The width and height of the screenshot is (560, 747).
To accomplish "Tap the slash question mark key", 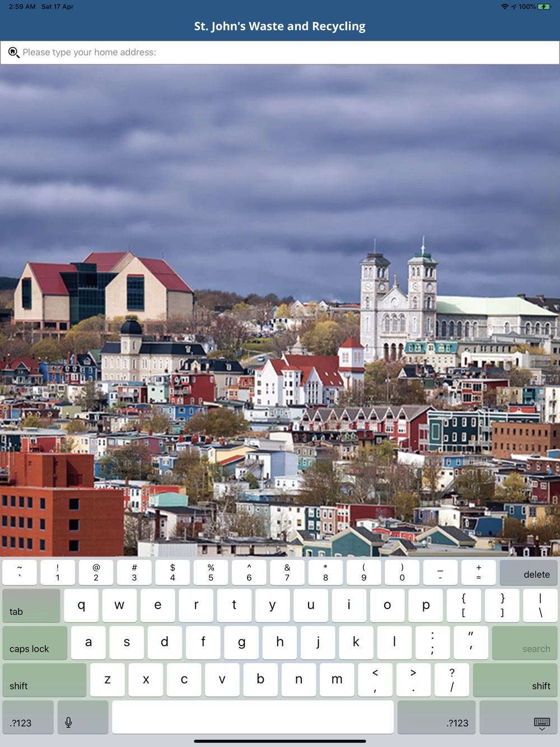I will (452, 680).
